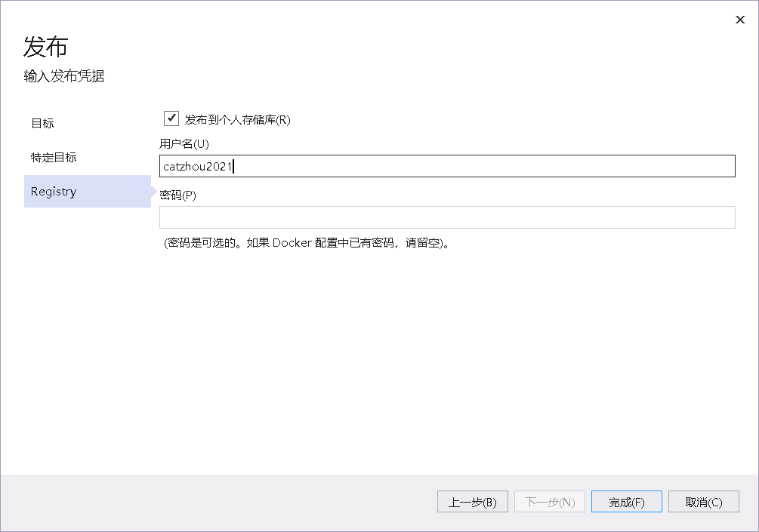Image resolution: width=759 pixels, height=532 pixels.
Task: Click the arrow notch right of Registry
Action: [154, 192]
